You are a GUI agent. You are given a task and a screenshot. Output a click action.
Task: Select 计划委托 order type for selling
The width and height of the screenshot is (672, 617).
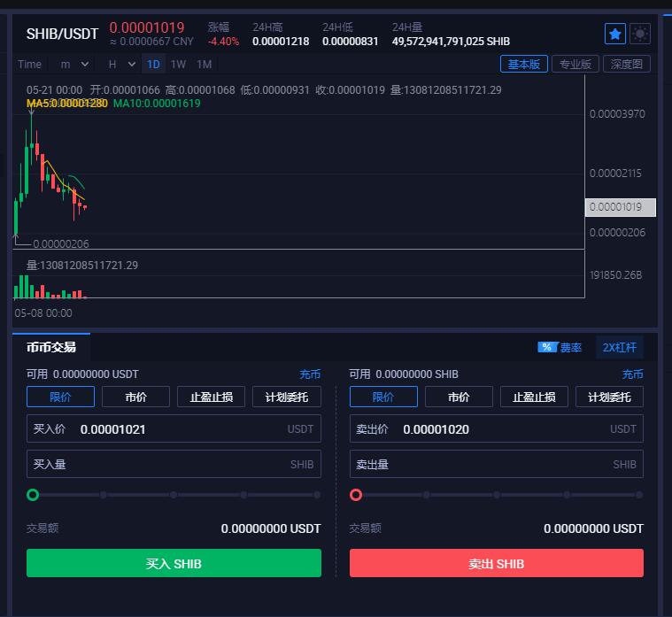pos(609,397)
